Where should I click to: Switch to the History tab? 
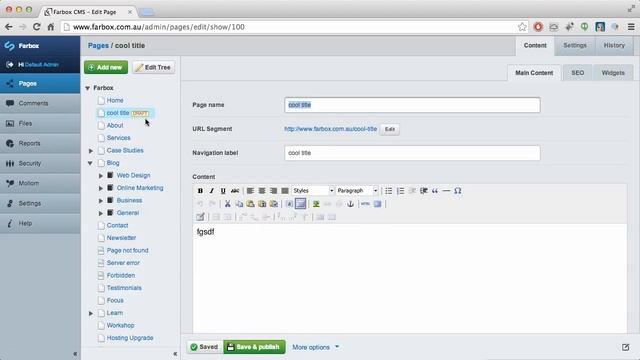[614, 45]
